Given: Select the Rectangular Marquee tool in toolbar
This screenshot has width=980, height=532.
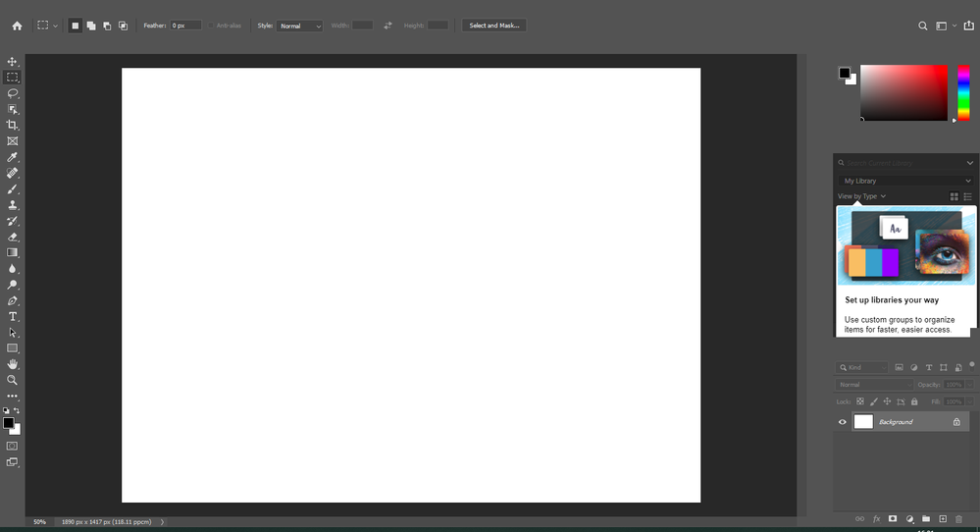Looking at the screenshot, I should (12, 78).
